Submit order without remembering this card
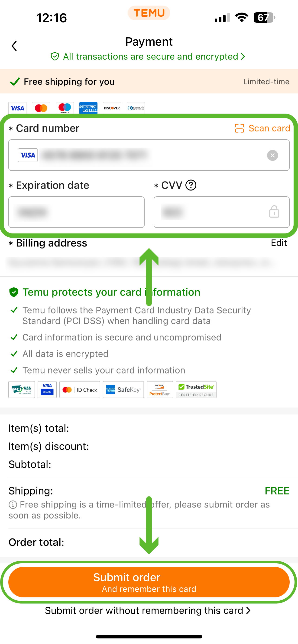This screenshot has width=298, height=644. 148,611
